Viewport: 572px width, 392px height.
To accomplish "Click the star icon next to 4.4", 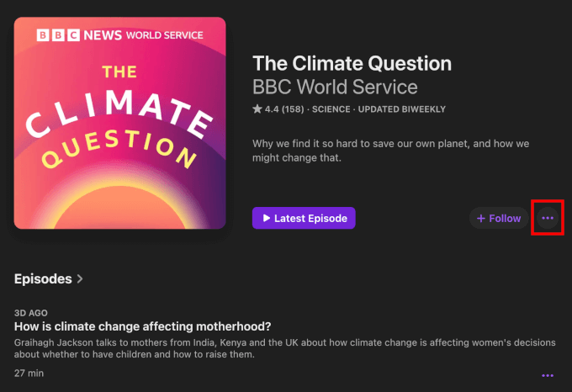I will point(257,109).
